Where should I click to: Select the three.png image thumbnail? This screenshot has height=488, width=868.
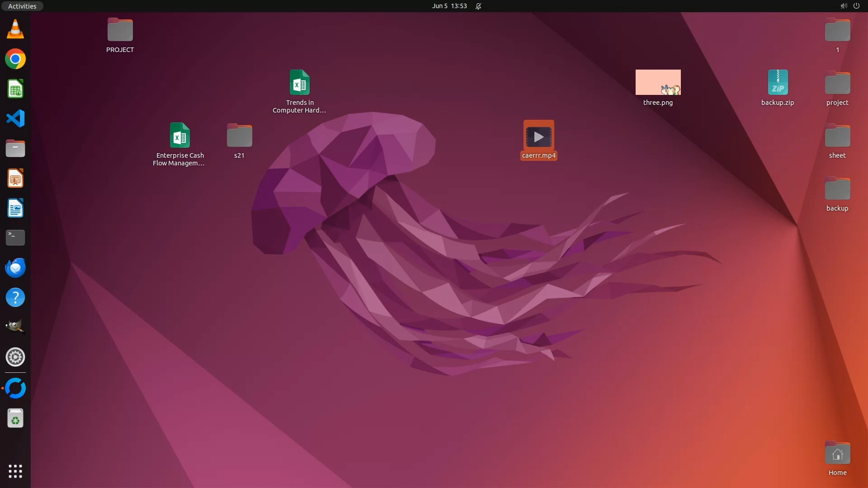point(658,82)
